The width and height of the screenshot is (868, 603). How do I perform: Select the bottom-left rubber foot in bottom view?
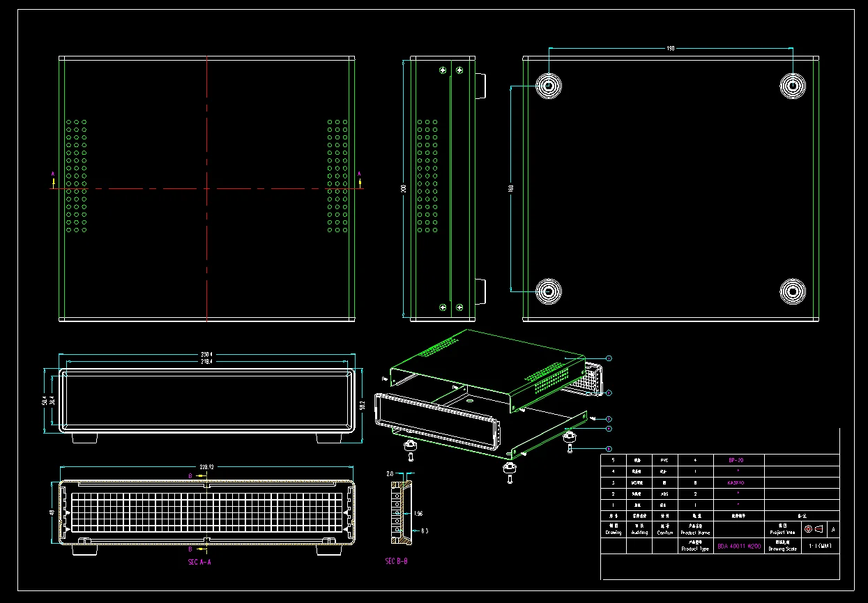coord(549,291)
